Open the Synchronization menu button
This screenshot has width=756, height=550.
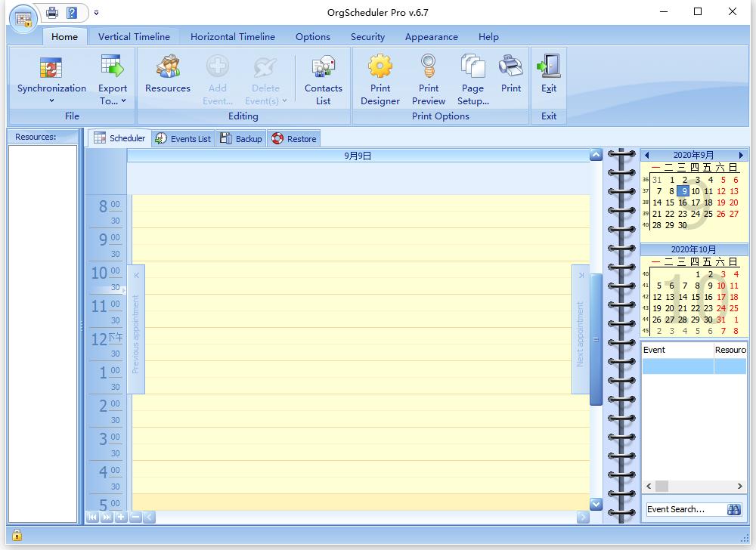point(51,79)
